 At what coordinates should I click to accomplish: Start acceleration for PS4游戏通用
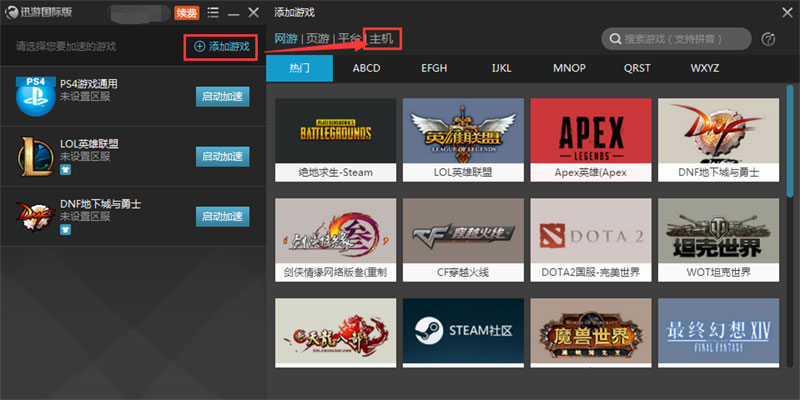coord(222,97)
